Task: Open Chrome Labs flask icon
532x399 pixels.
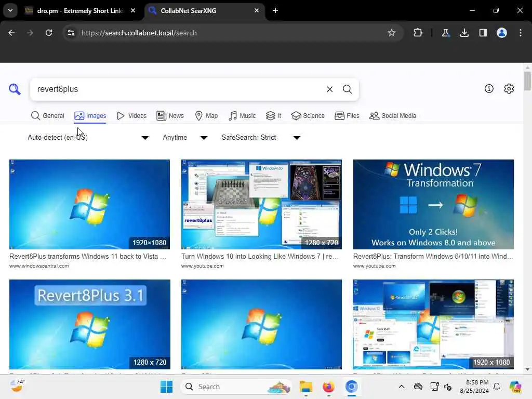Action: [445, 33]
